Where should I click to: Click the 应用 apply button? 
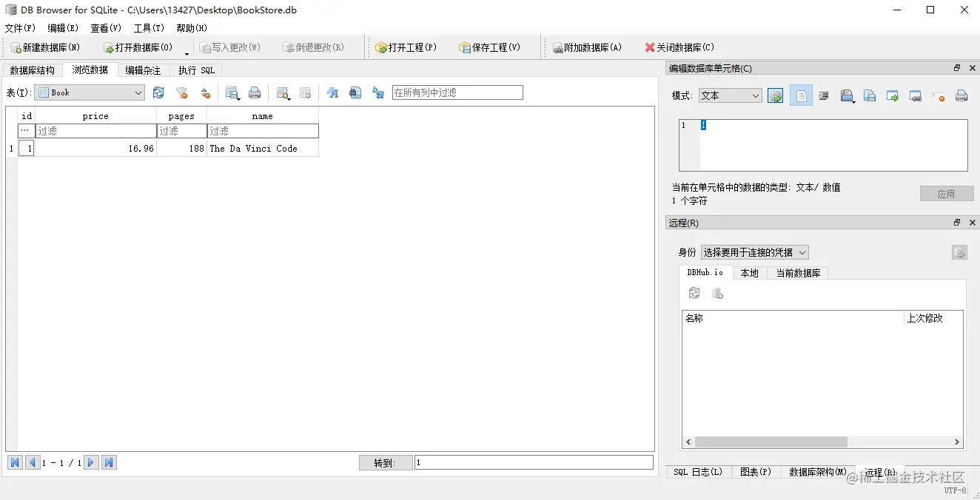click(x=947, y=194)
